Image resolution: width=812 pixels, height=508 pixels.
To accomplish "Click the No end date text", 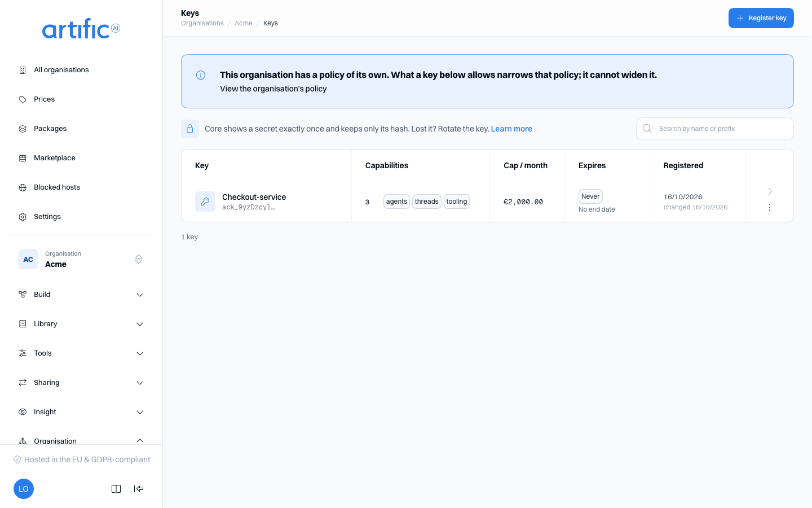I will 597,209.
